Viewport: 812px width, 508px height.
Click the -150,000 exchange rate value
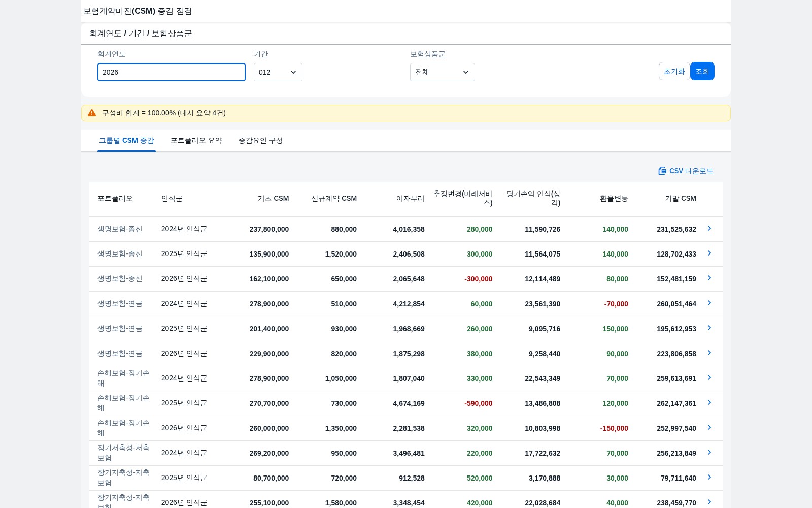point(614,428)
